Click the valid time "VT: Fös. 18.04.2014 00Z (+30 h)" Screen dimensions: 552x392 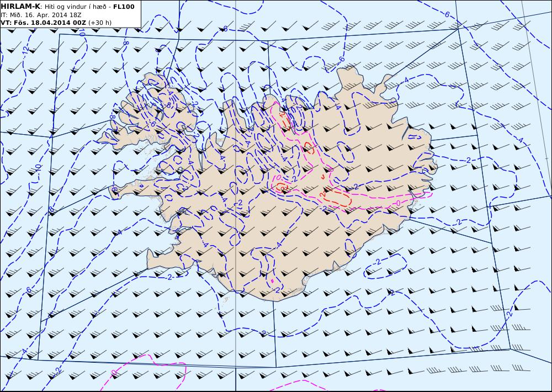point(56,23)
